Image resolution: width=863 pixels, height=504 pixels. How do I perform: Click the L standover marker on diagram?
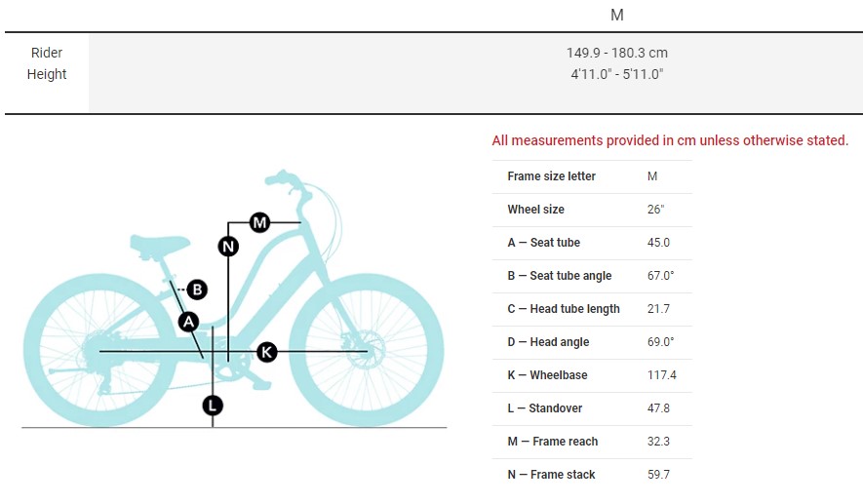[x=213, y=406]
